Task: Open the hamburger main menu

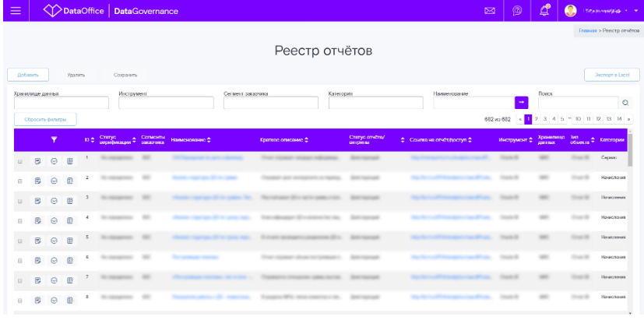Action: click(x=16, y=11)
